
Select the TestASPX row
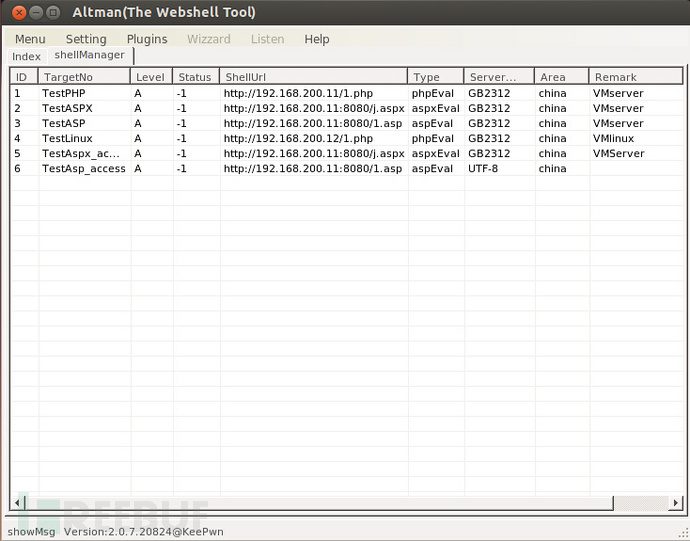pyautogui.click(x=347, y=108)
